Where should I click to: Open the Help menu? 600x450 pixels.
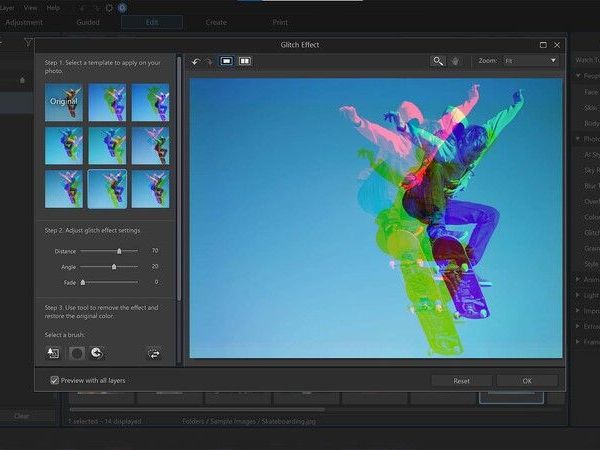tap(53, 8)
